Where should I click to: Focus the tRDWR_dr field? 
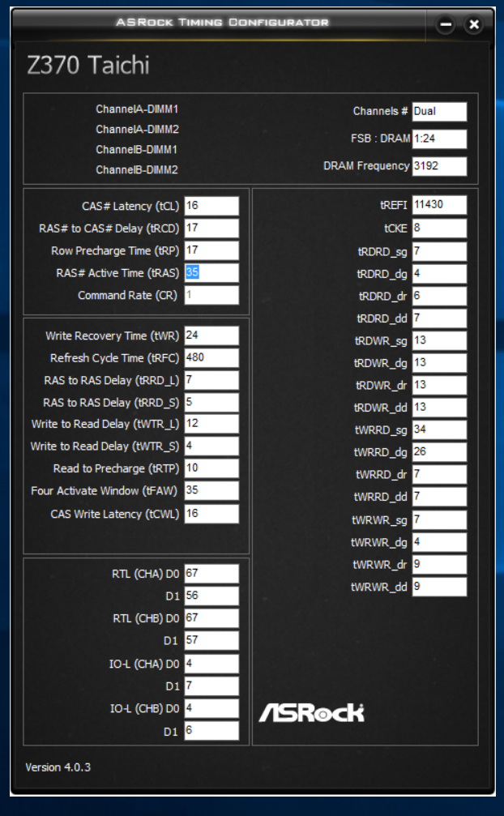tap(439, 385)
